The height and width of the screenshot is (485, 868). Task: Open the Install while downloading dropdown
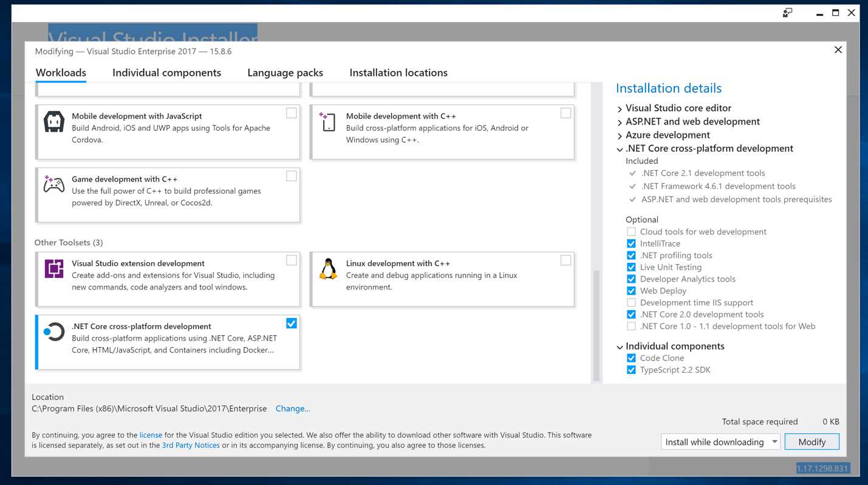point(775,442)
